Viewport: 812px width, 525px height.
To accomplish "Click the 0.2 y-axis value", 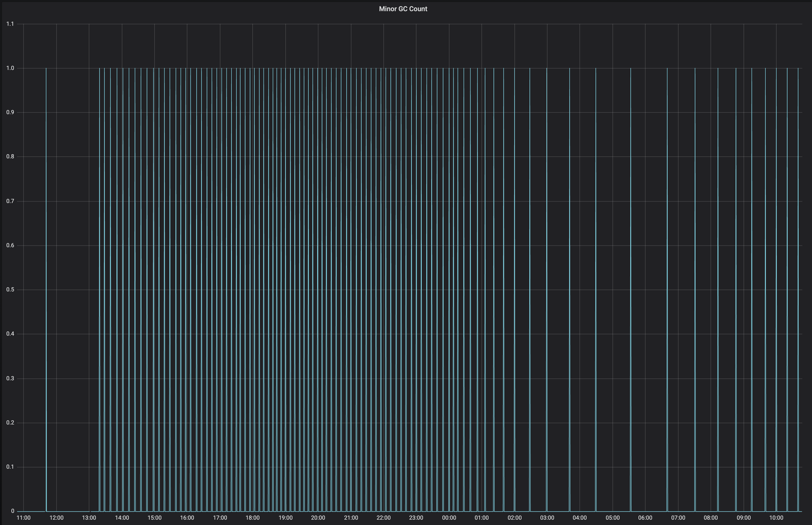I will pyautogui.click(x=10, y=423).
